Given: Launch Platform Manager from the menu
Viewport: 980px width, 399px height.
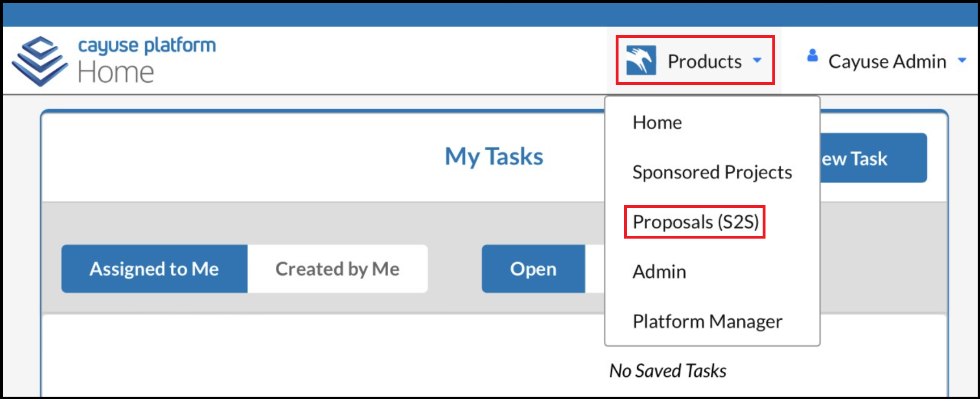Looking at the screenshot, I should (707, 322).
